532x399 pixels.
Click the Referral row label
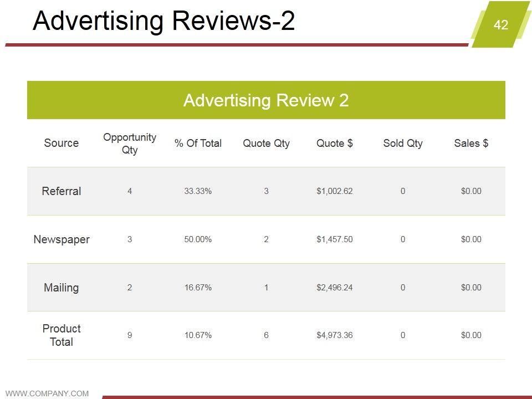[62, 191]
